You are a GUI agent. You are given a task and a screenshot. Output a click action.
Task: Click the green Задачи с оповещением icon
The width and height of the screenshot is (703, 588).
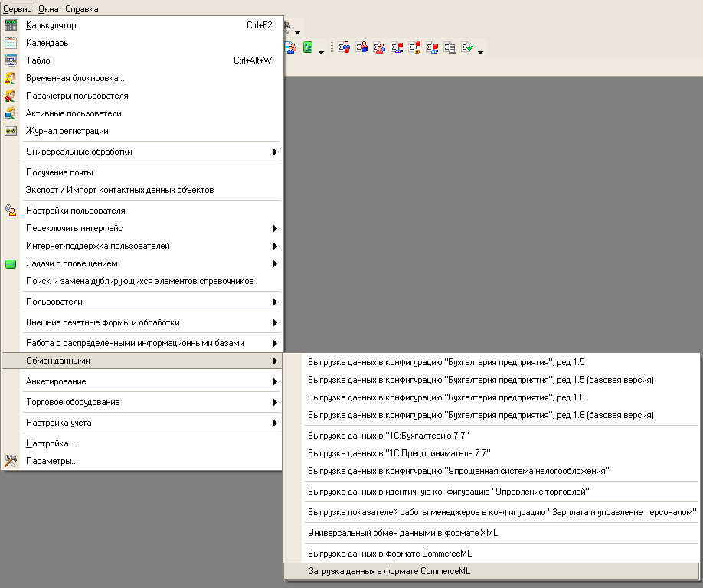(11, 264)
